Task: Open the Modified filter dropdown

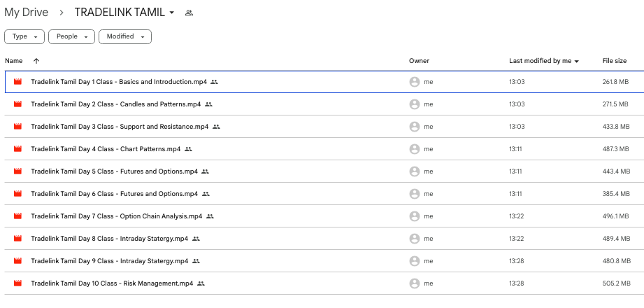Action: (x=125, y=36)
